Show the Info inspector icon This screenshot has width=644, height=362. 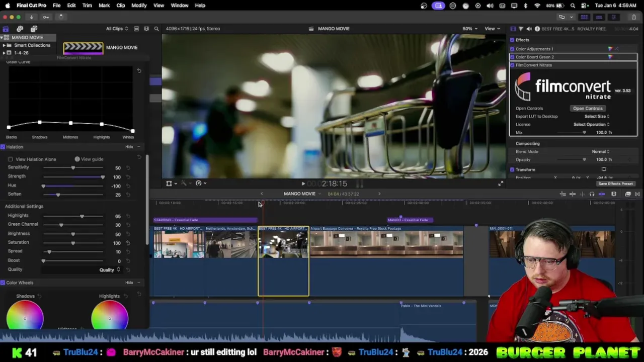[537, 29]
